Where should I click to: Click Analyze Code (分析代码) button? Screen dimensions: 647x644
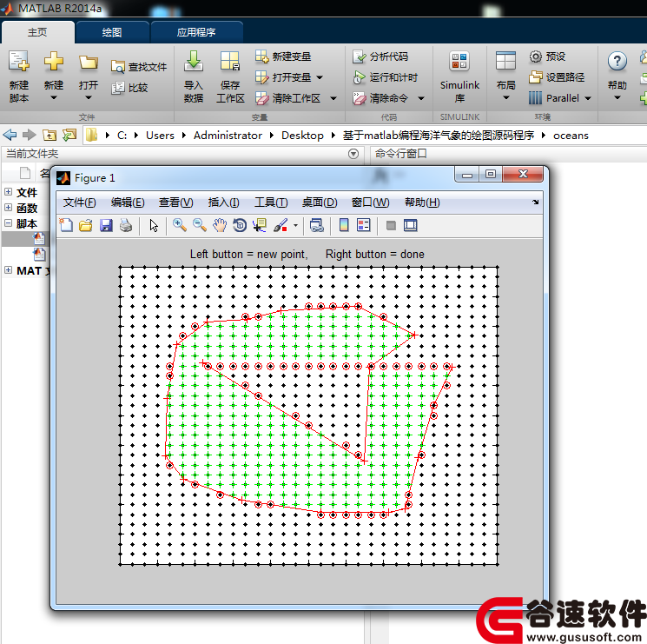380,56
